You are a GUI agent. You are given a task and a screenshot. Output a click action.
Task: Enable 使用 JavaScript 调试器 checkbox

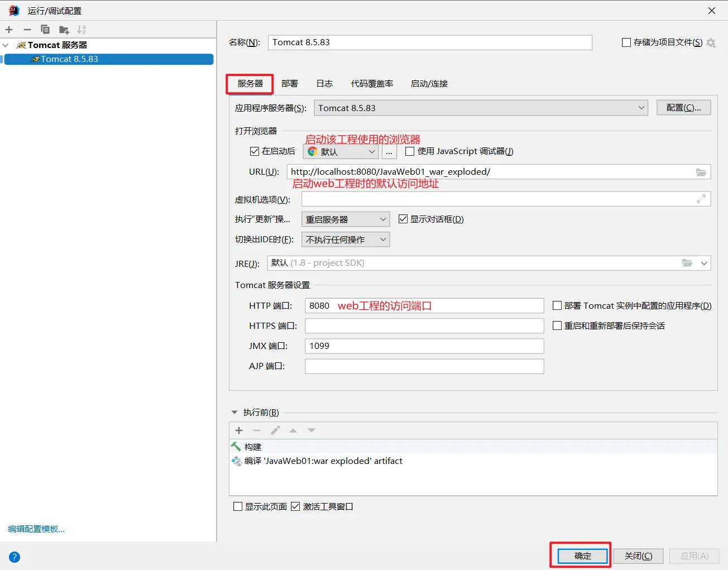pos(410,151)
